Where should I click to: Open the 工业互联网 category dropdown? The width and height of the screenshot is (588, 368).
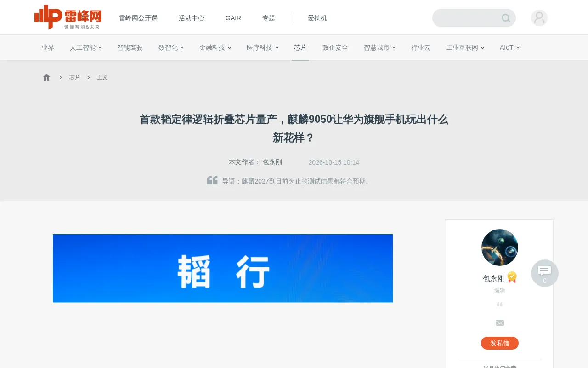tap(465, 47)
